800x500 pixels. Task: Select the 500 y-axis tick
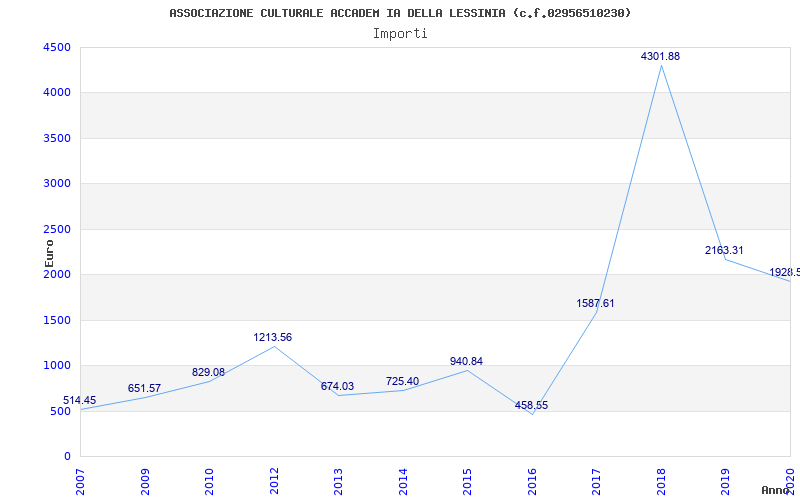pos(60,411)
